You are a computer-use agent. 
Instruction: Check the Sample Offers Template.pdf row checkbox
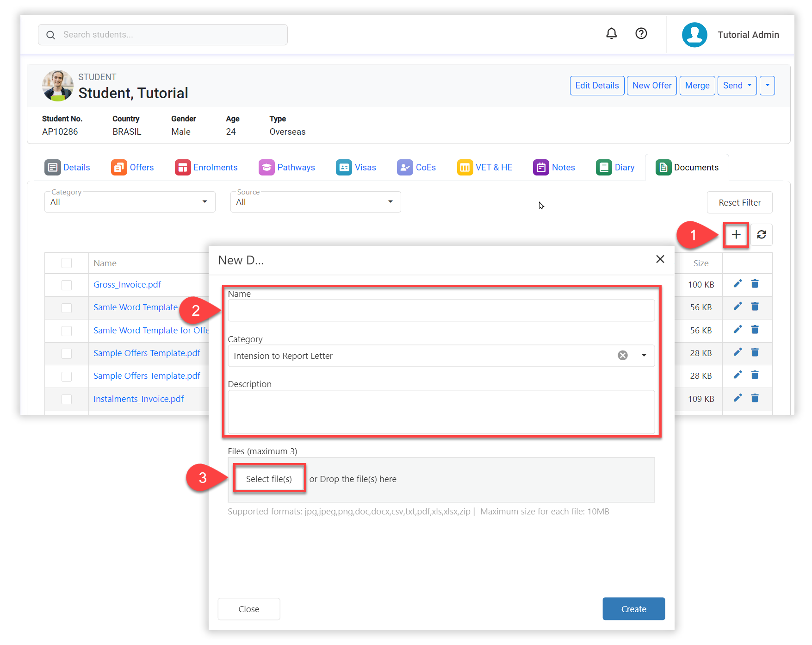67,354
